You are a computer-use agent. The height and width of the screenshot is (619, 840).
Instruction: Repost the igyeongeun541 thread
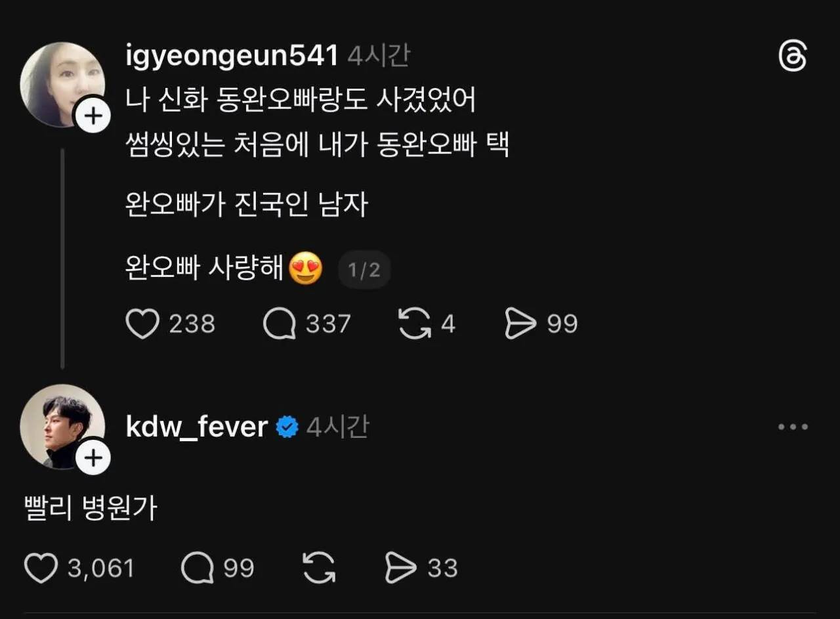pyautogui.click(x=415, y=324)
